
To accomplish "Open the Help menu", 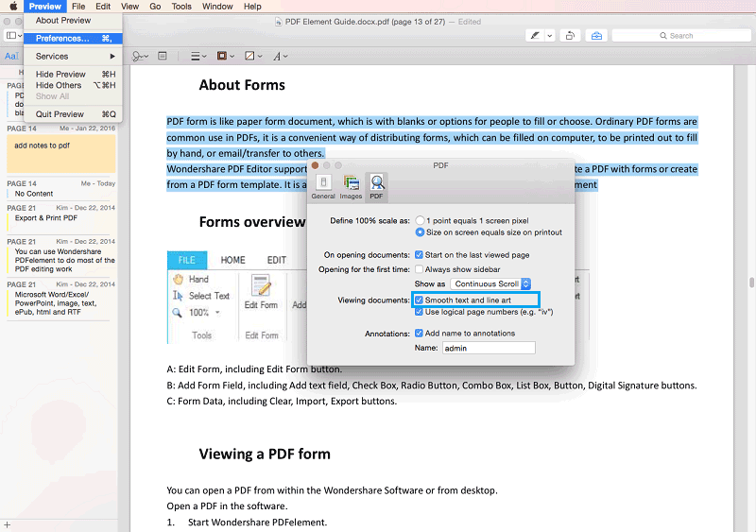I will [252, 7].
